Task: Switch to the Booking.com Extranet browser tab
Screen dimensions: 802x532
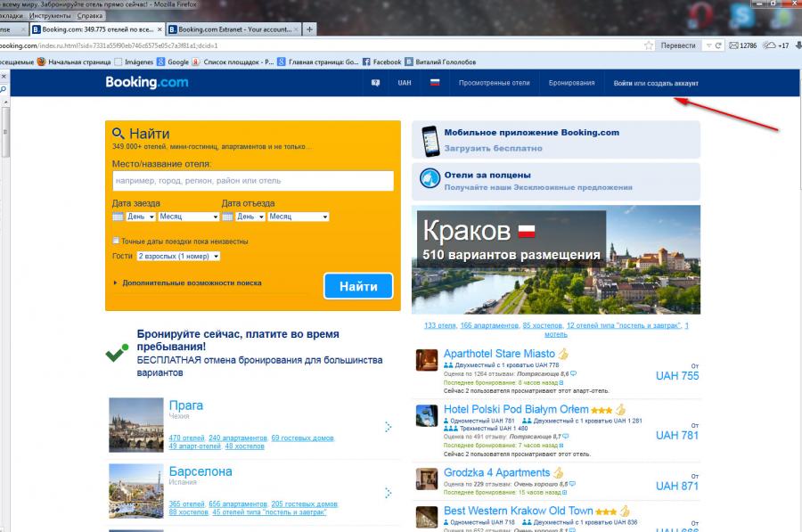Action: click(233, 28)
